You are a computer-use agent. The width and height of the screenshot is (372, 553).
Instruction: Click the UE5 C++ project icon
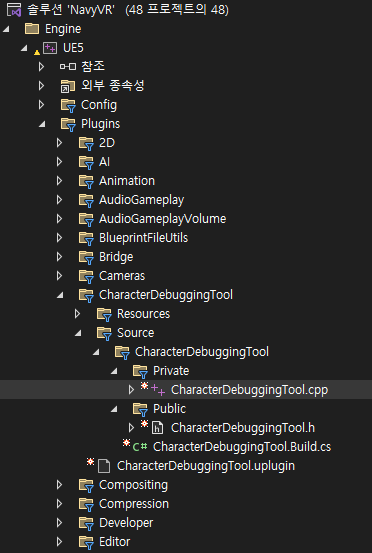[50, 48]
